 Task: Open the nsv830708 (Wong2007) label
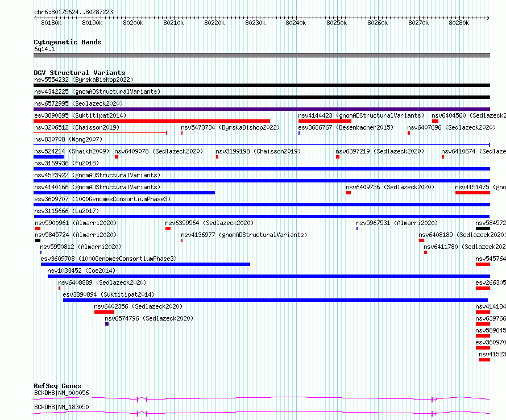pyautogui.click(x=68, y=139)
